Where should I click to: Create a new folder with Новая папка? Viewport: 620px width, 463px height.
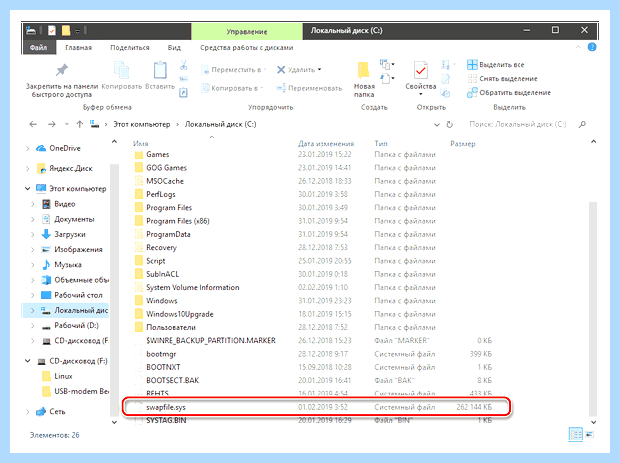[364, 79]
